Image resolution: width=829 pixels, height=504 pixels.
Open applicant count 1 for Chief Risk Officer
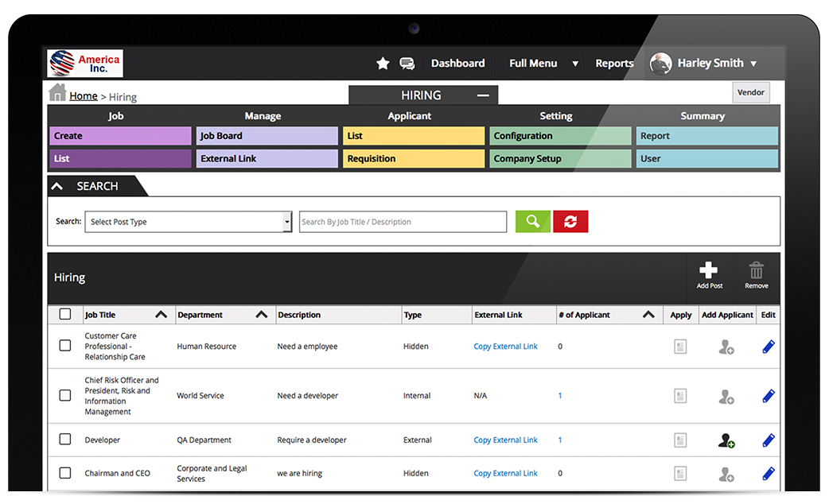pos(560,396)
